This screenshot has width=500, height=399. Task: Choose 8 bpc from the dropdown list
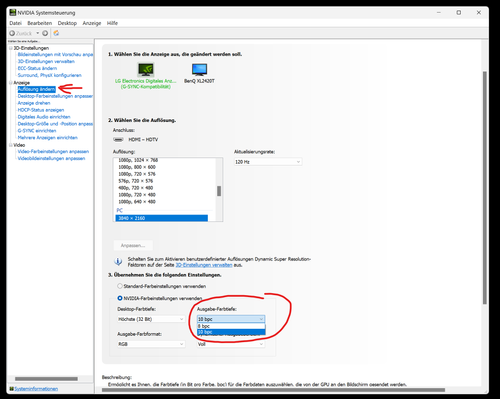231,326
